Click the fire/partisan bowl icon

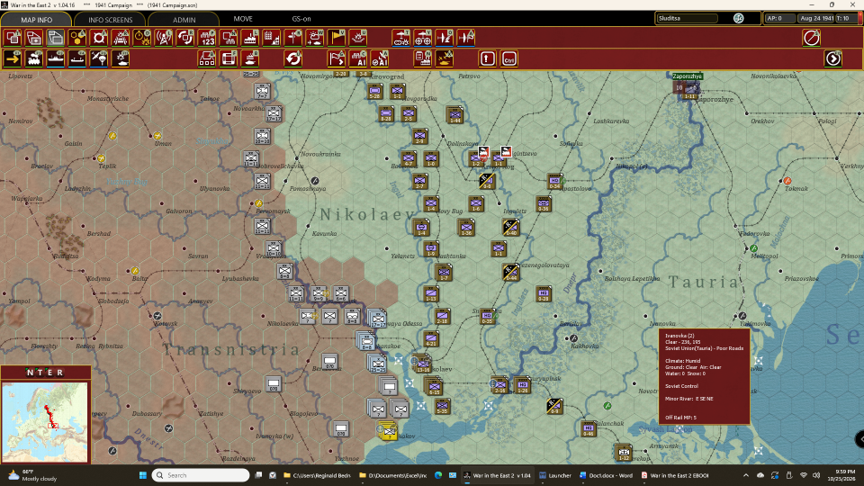[358, 38]
